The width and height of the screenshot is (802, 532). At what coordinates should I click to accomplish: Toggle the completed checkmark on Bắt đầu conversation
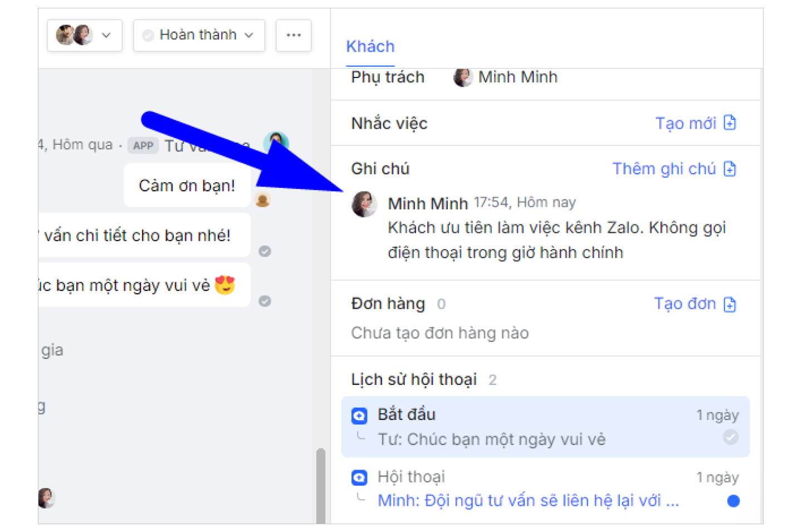(x=731, y=437)
